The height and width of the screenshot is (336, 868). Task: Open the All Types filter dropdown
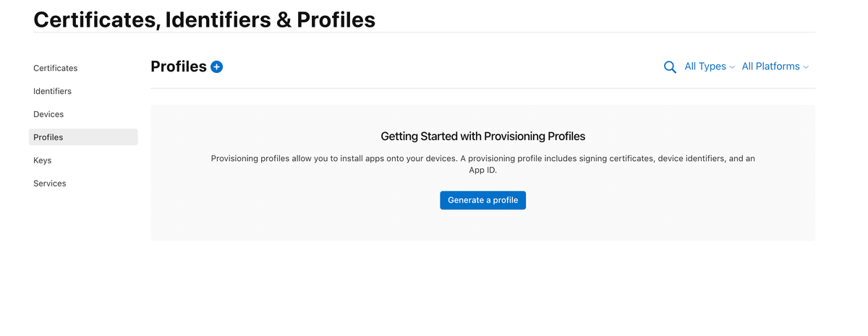710,66
